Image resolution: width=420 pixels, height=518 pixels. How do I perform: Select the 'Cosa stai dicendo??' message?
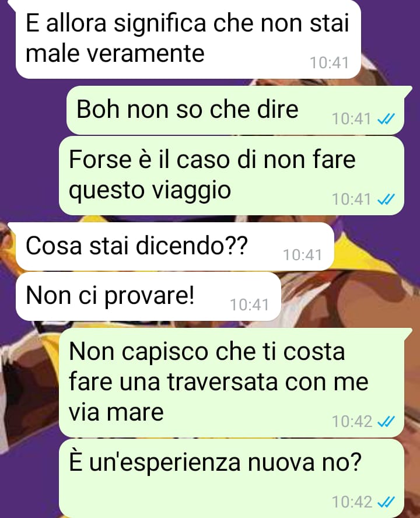pos(175,246)
